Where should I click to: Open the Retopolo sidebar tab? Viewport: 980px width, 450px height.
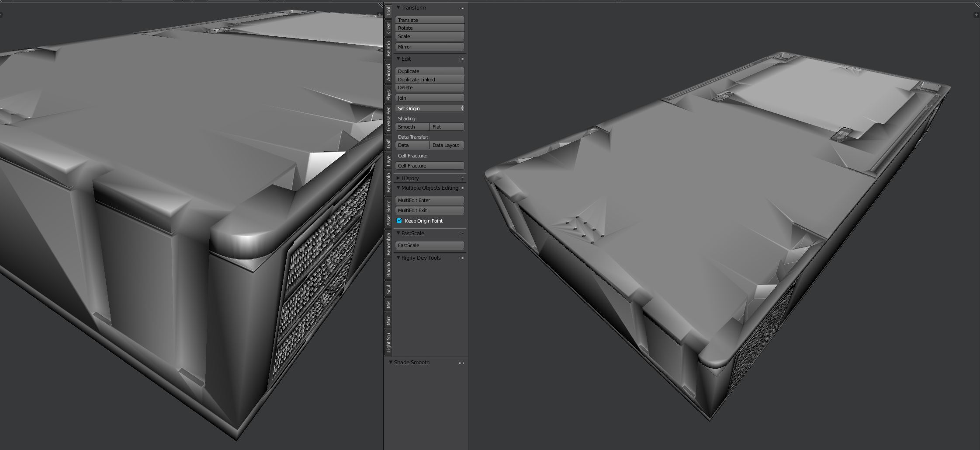point(388,183)
